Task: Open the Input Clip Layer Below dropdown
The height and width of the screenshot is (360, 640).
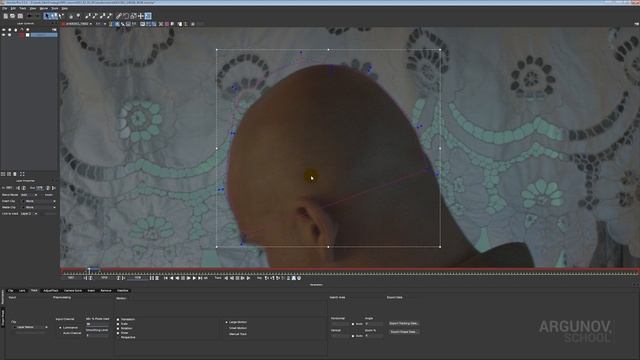Action: coord(30,327)
